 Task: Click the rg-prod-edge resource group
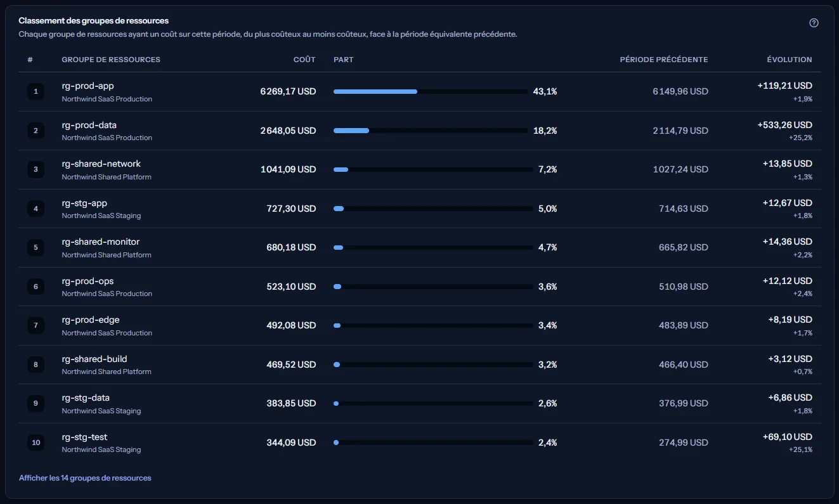pos(91,320)
